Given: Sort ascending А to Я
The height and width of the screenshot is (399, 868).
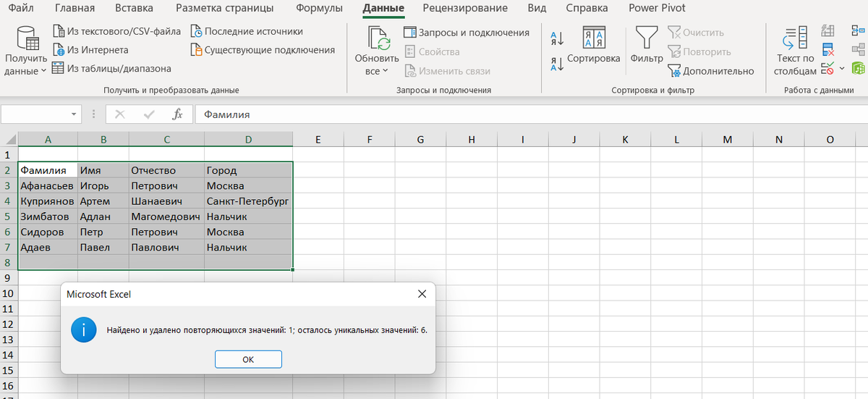Looking at the screenshot, I should point(557,38).
